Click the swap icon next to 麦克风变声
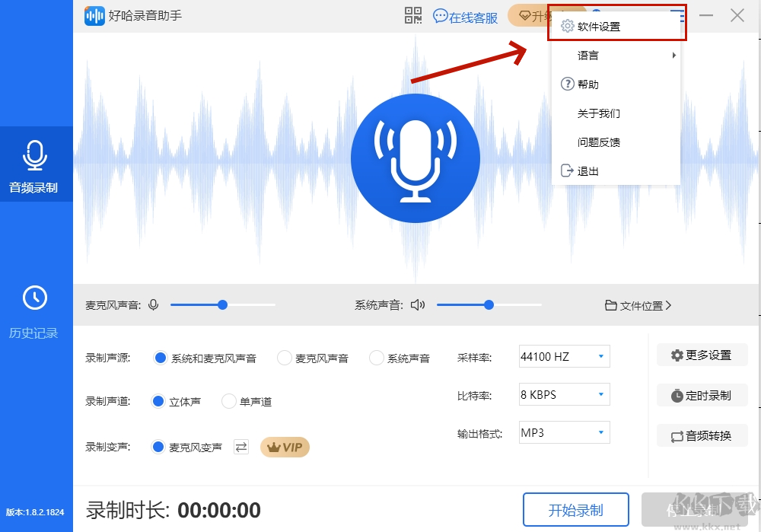The height and width of the screenshot is (532, 761). pyautogui.click(x=241, y=447)
